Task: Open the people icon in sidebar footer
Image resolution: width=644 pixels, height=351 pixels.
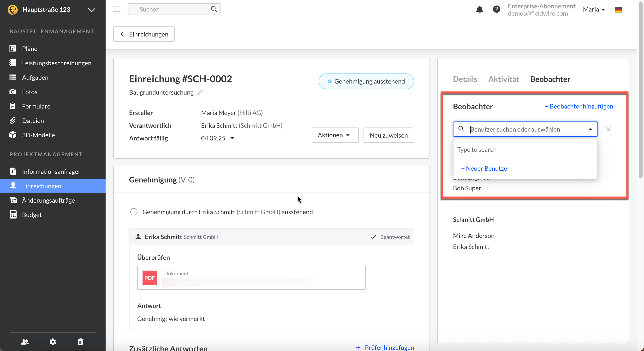Action: pos(25,341)
